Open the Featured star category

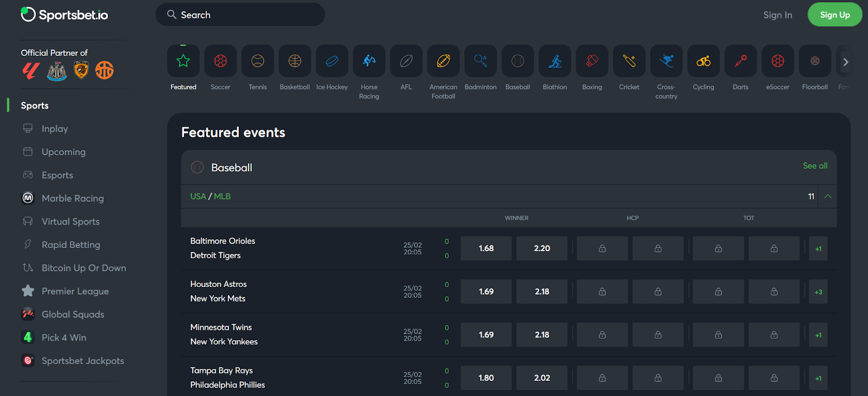(183, 61)
